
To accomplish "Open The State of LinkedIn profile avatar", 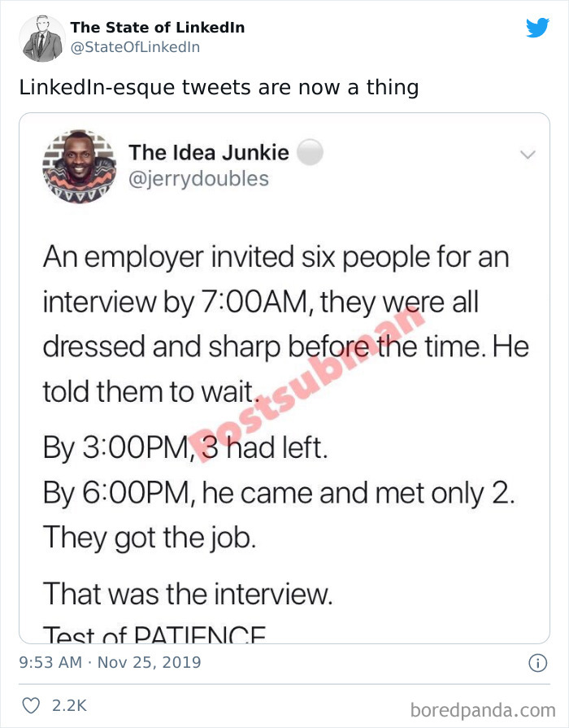I will (x=41, y=37).
